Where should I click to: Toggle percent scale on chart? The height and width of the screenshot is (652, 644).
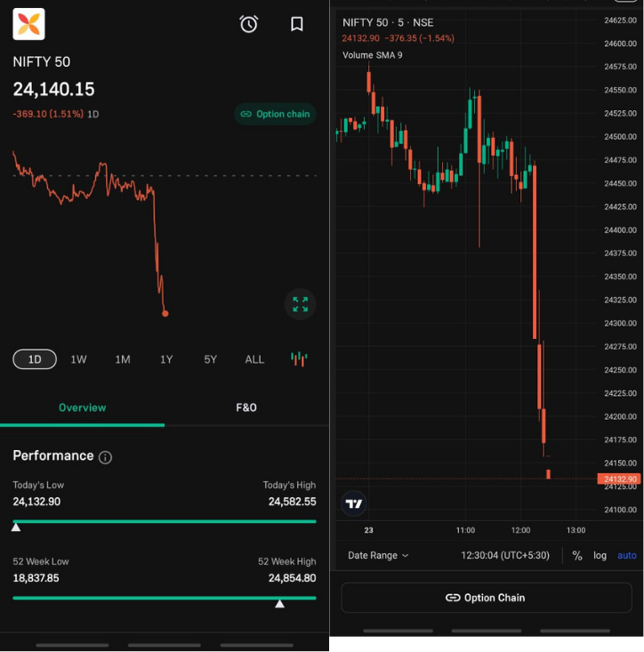(577, 556)
